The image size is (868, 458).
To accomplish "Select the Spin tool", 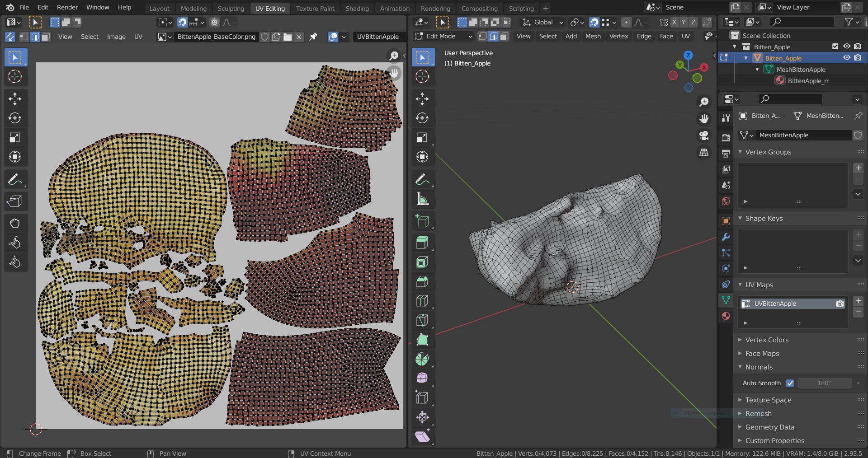I will click(422, 359).
